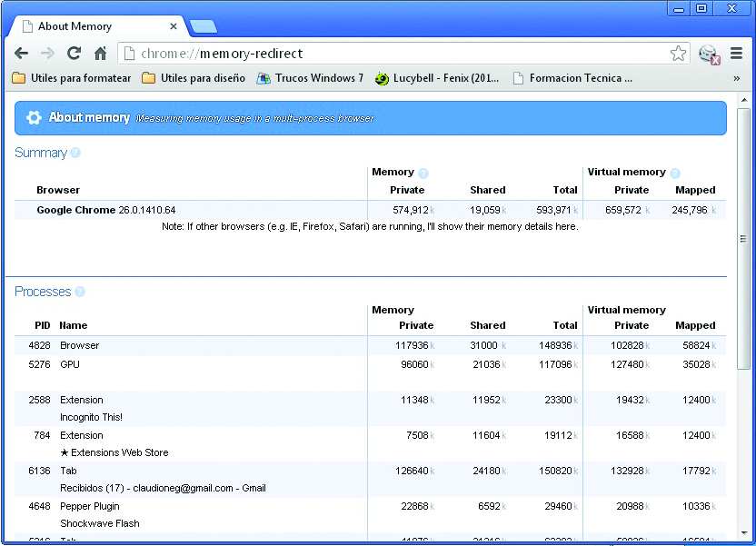Select the GPU process name
This screenshot has width=756, height=546.
(x=70, y=364)
